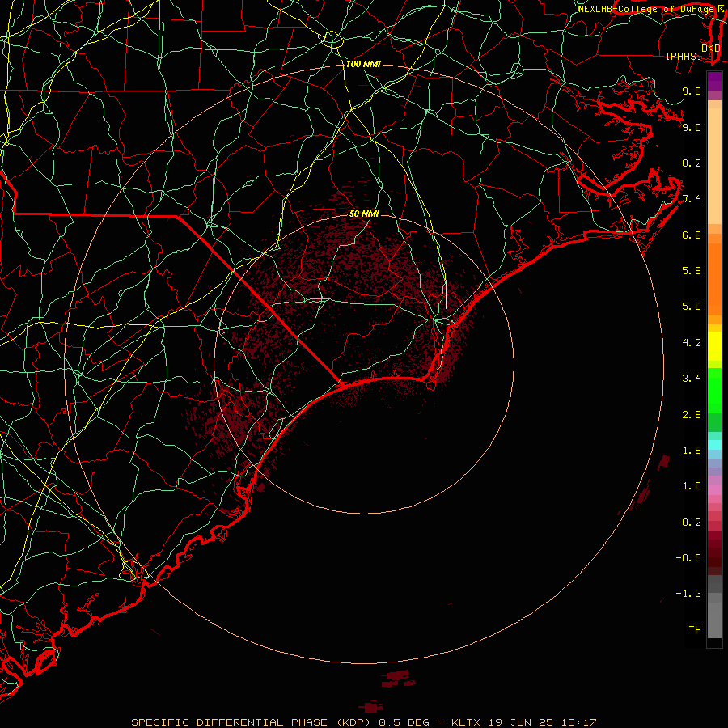Click the 4.2 scale label

coord(692,343)
